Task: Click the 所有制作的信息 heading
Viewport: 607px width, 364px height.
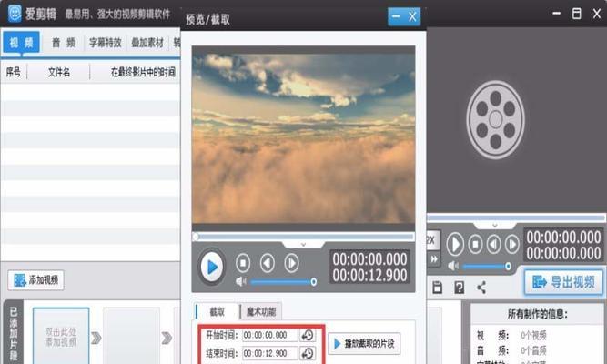Action: pyautogui.click(x=537, y=314)
